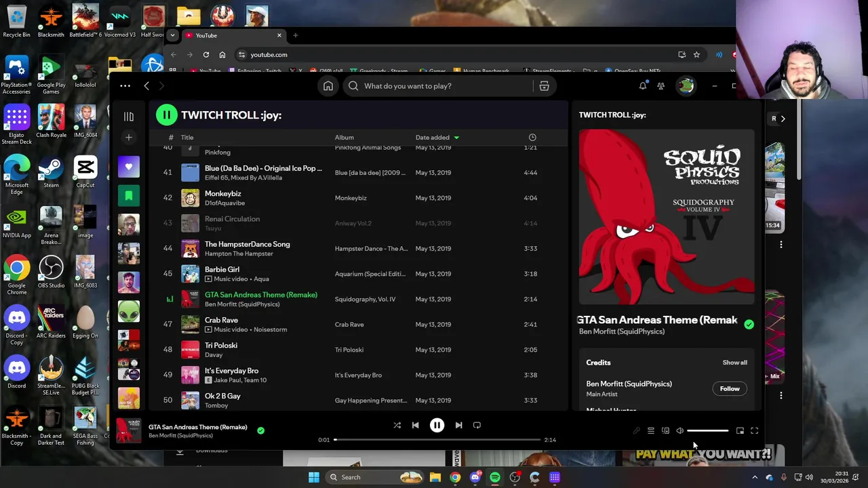The image size is (868, 488).
Task: Seek within the song progress bar
Action: (437, 440)
